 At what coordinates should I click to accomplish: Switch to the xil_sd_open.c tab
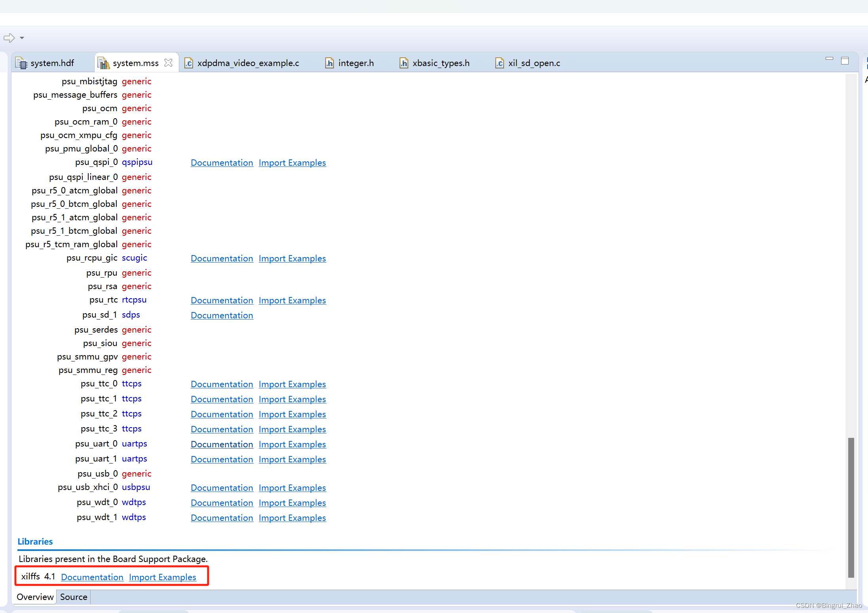534,63
